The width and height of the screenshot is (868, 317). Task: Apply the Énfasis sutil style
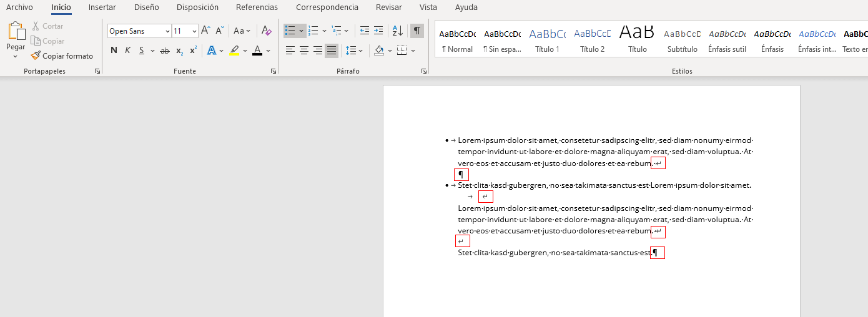[727, 39]
